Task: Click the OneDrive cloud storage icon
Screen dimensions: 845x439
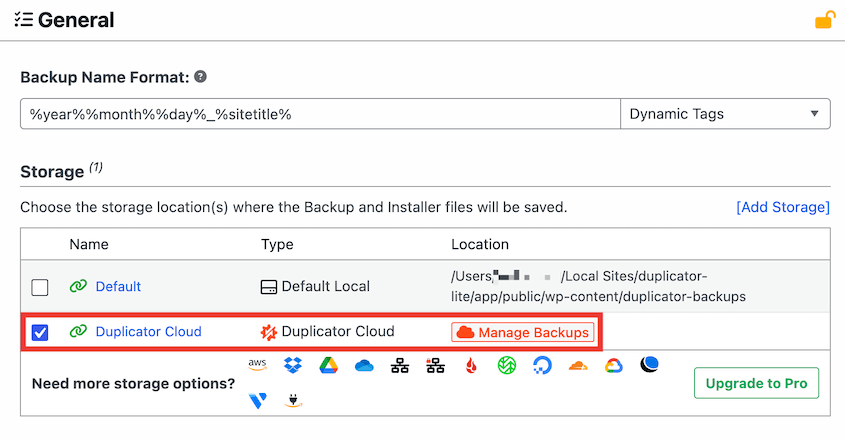Action: tap(364, 366)
